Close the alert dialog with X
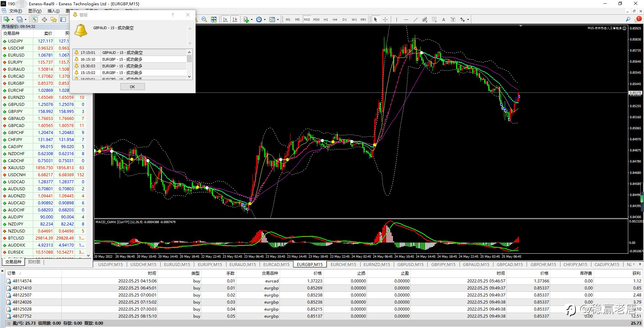 188,15
